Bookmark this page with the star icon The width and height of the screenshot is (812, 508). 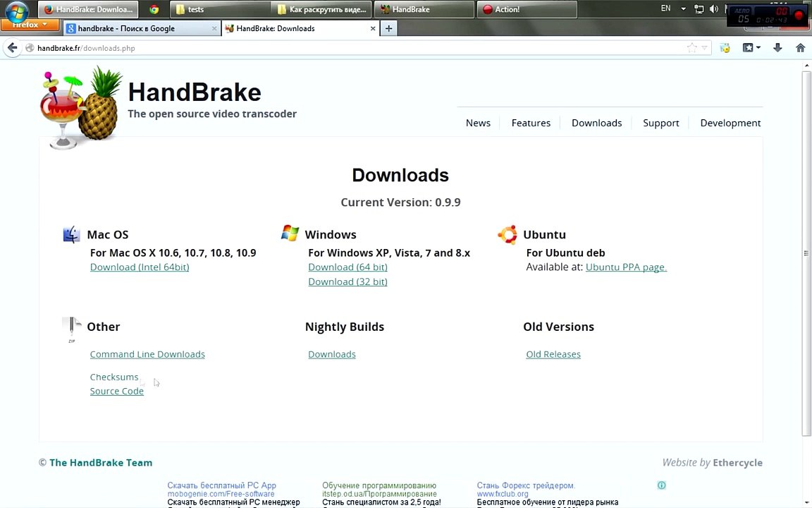[692, 48]
